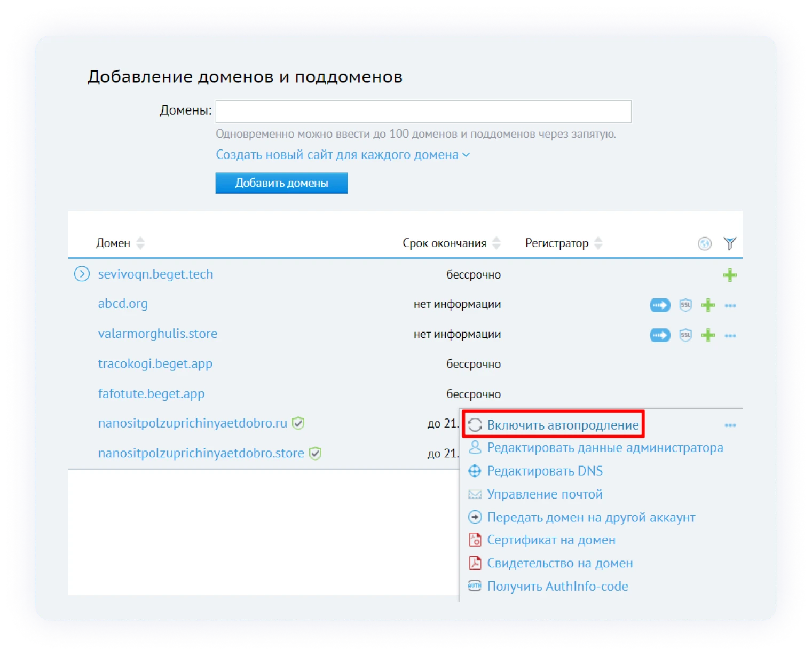Click the green plus icon for abcd.org
Image resolution: width=812 pixels, height=656 pixels.
click(708, 305)
